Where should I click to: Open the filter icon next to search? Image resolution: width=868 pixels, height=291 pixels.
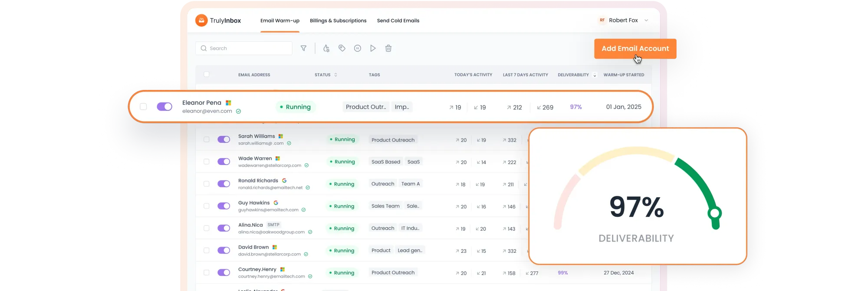pos(304,48)
